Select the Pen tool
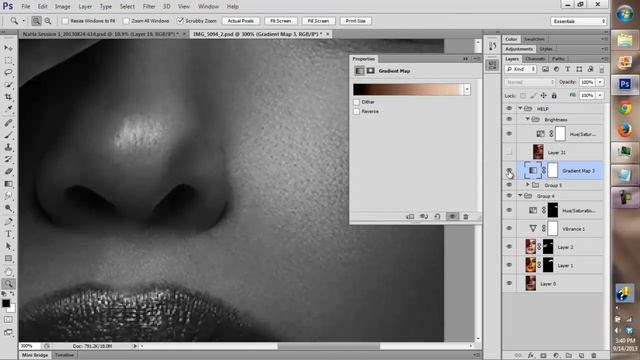640x360 pixels. coord(8,222)
